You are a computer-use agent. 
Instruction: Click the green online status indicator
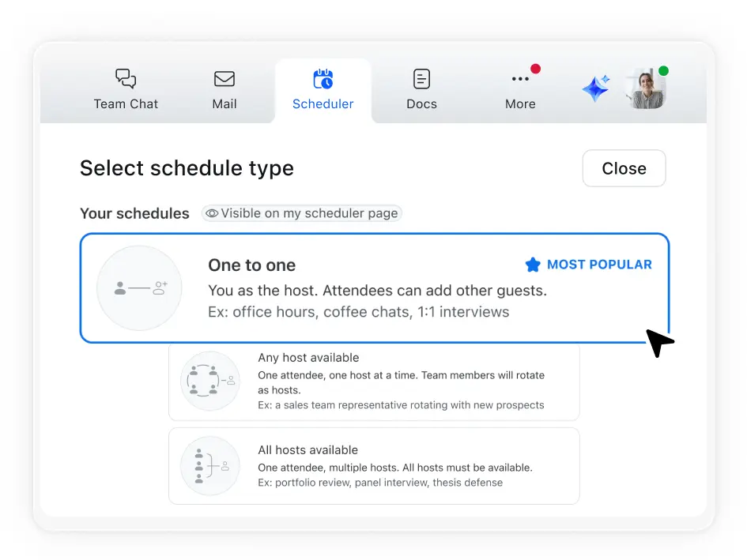tap(662, 71)
